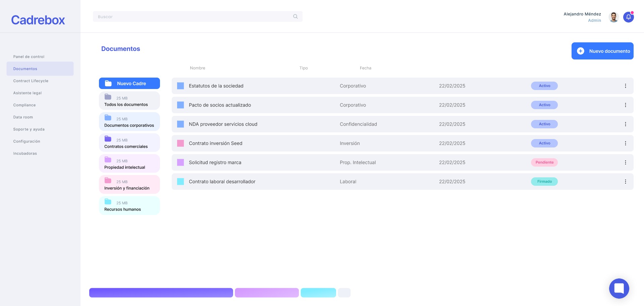Click the purple storage bar segment
This screenshot has height=306, width=644.
click(x=161, y=293)
